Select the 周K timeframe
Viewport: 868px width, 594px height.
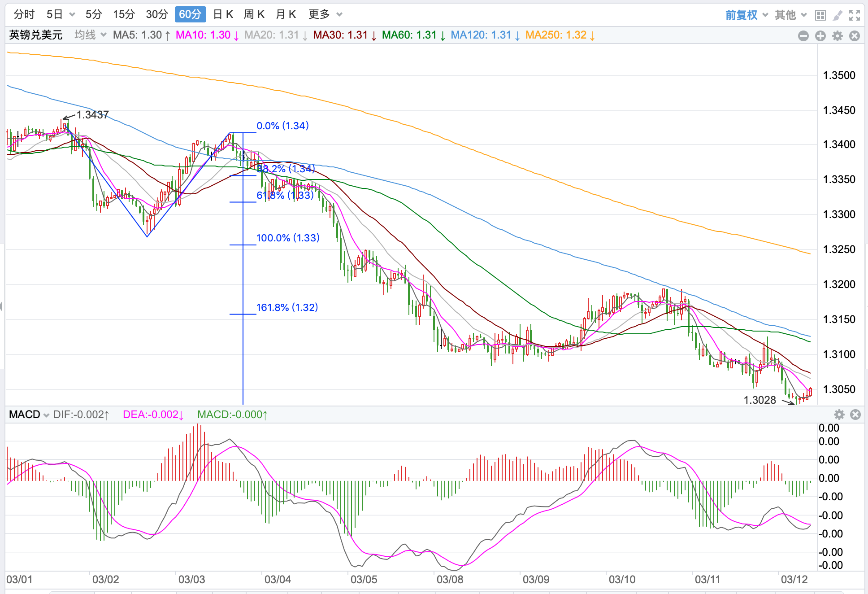[254, 14]
